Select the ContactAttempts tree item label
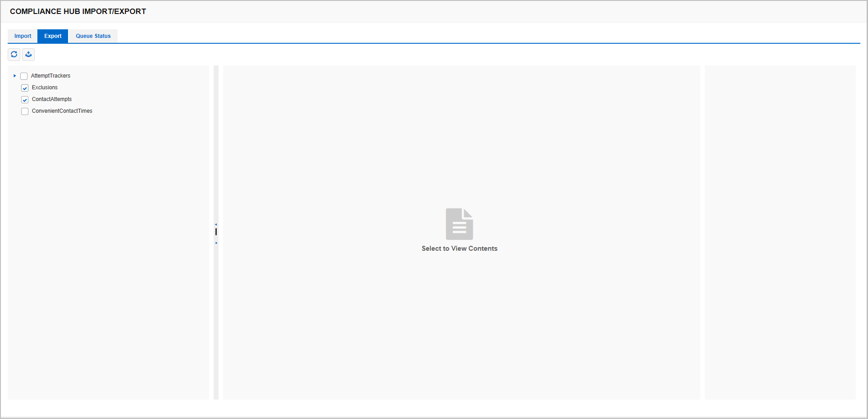The width and height of the screenshot is (868, 419). [52, 99]
